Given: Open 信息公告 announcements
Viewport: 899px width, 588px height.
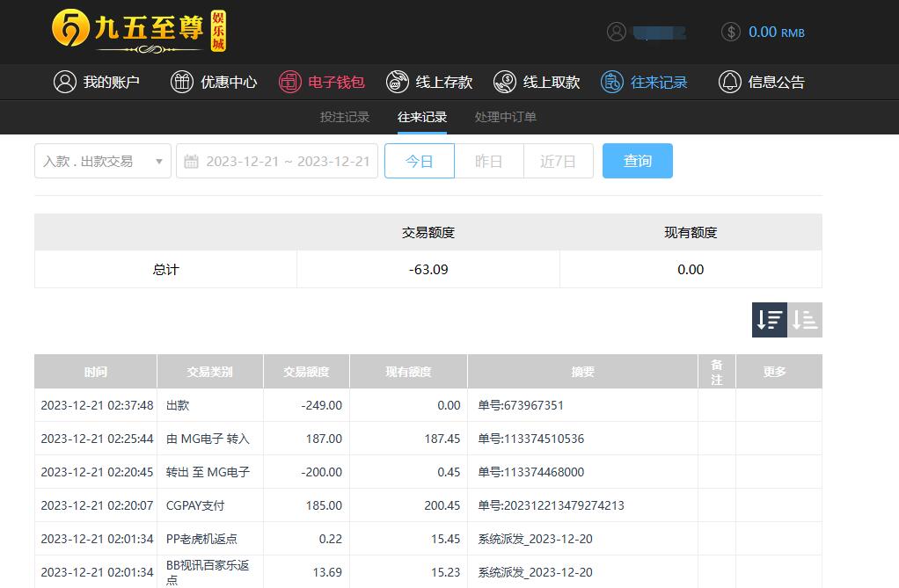Looking at the screenshot, I should pos(762,82).
